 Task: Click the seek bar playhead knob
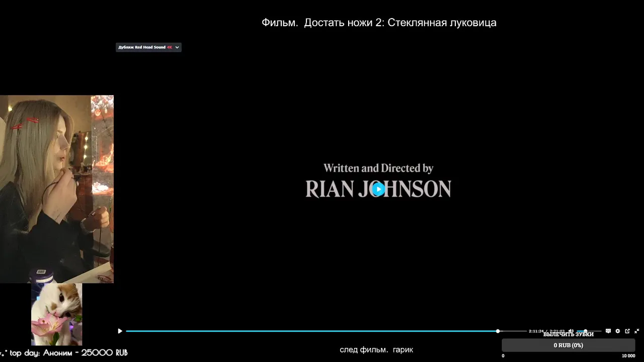[498, 331]
